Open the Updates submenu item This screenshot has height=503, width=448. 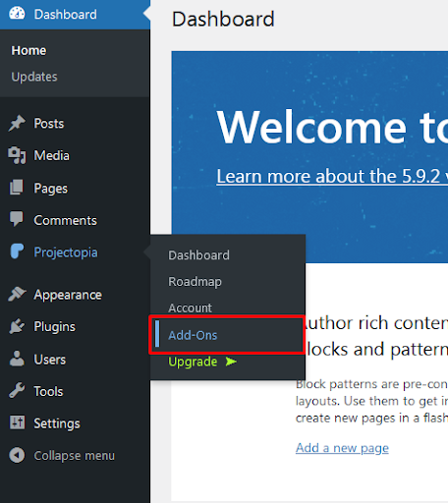tap(34, 77)
